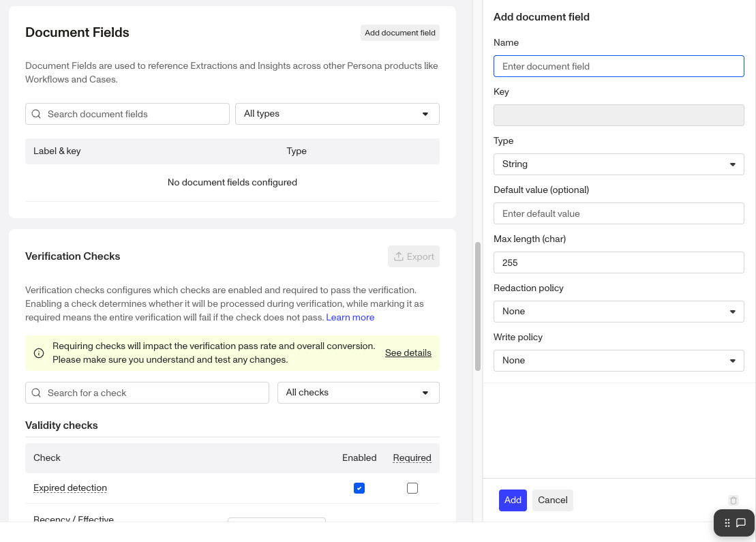Open the See details link

(x=408, y=353)
